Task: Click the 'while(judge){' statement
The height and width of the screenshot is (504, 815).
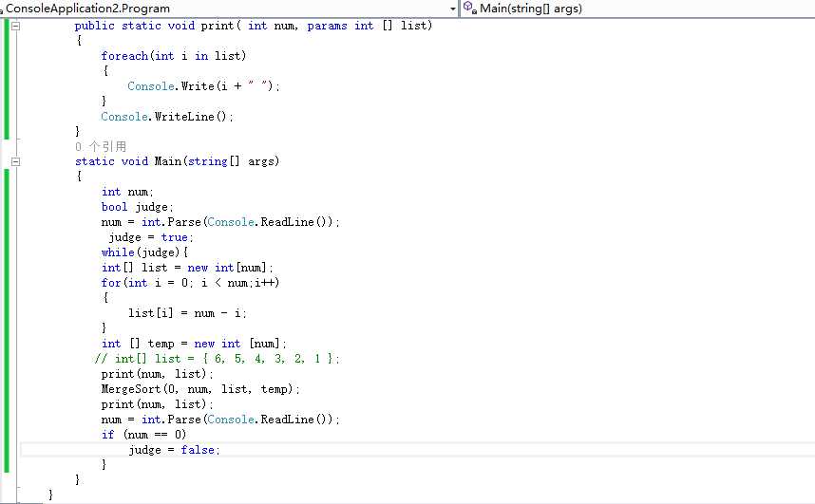Action: click(145, 252)
